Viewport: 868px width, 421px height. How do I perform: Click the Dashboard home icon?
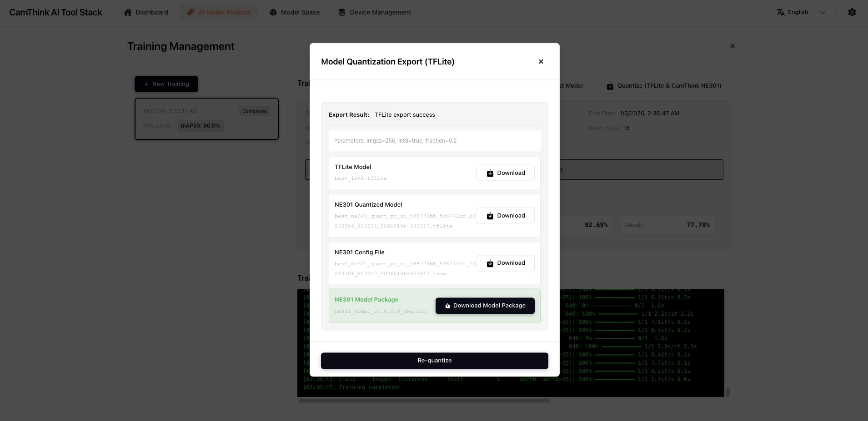pyautogui.click(x=128, y=12)
